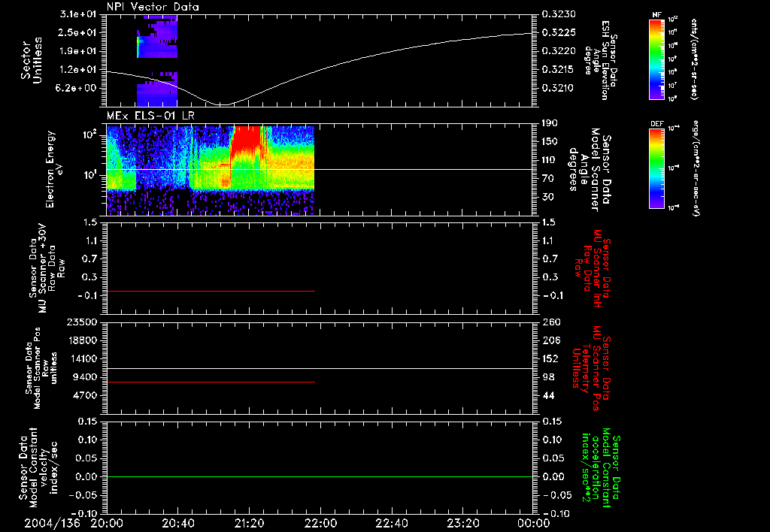770x532 pixels.
Task: Click the 'Electron Energy eV' axis label
Action: tap(54, 169)
